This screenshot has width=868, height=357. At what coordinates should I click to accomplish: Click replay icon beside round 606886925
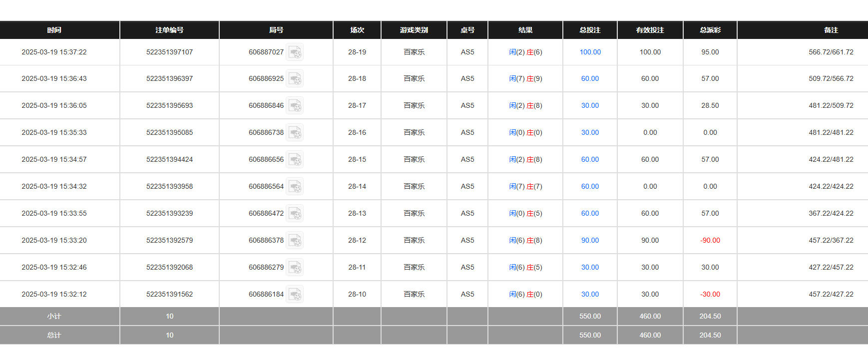coord(295,79)
